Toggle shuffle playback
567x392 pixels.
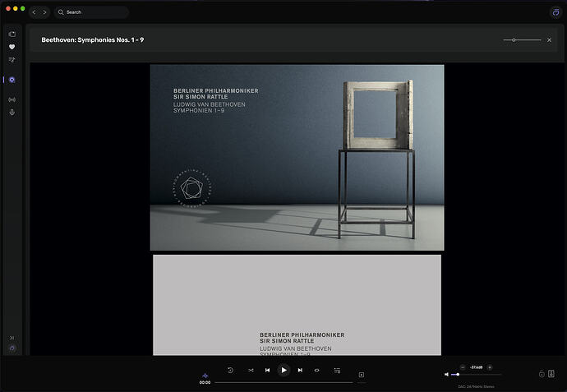pos(251,370)
